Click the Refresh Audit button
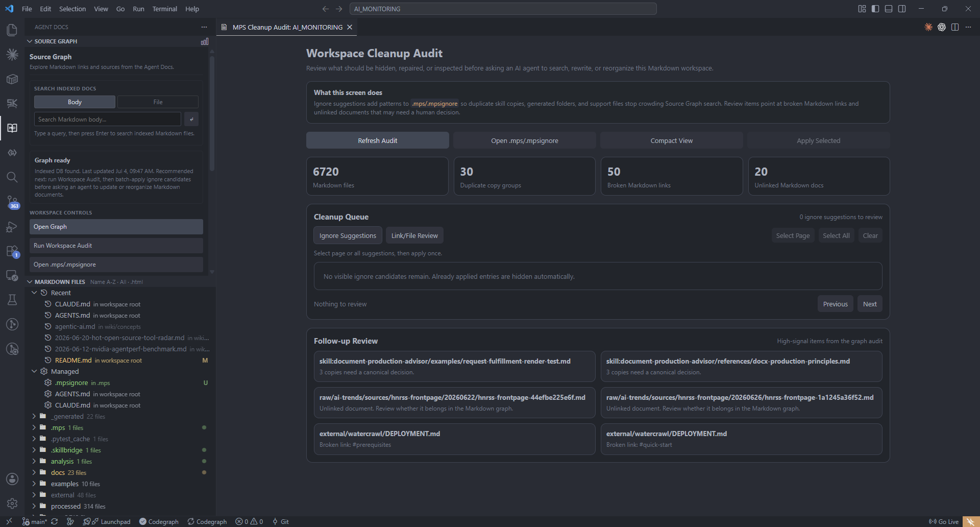980x527 pixels. [x=377, y=140]
